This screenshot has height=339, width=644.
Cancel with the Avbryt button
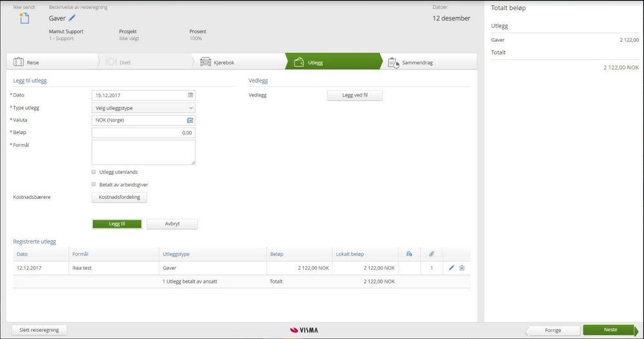point(172,224)
